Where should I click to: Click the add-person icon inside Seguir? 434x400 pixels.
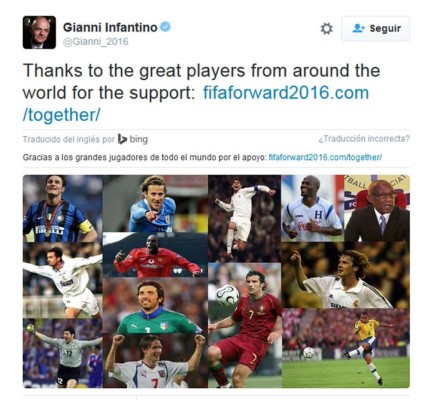coord(358,28)
